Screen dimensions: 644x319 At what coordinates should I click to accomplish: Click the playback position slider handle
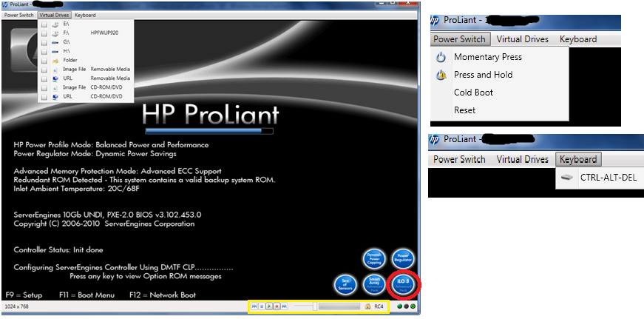[315, 306]
